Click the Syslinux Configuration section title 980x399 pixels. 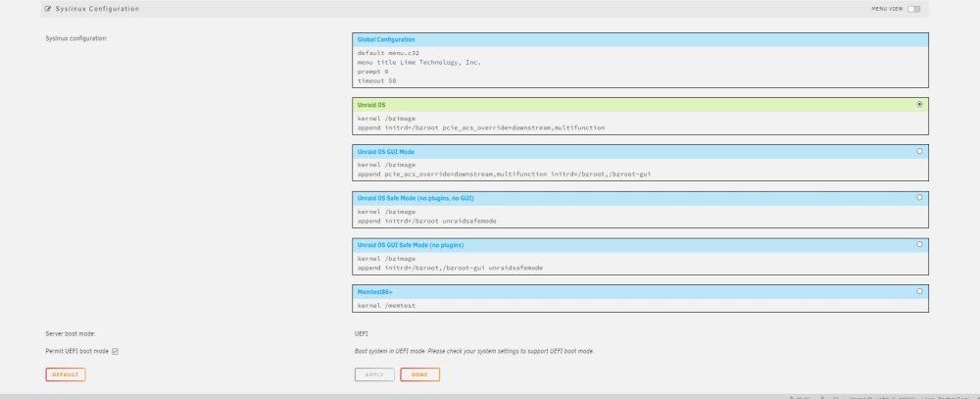(x=97, y=9)
